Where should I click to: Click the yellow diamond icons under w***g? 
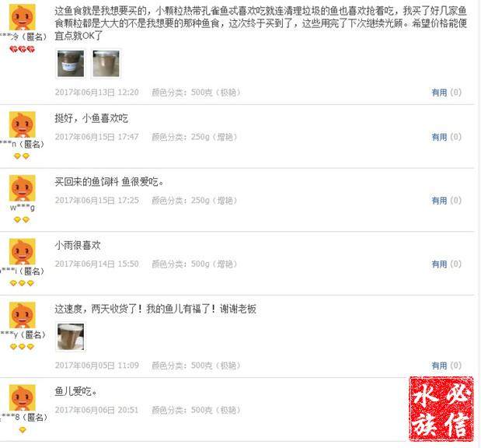[22, 220]
